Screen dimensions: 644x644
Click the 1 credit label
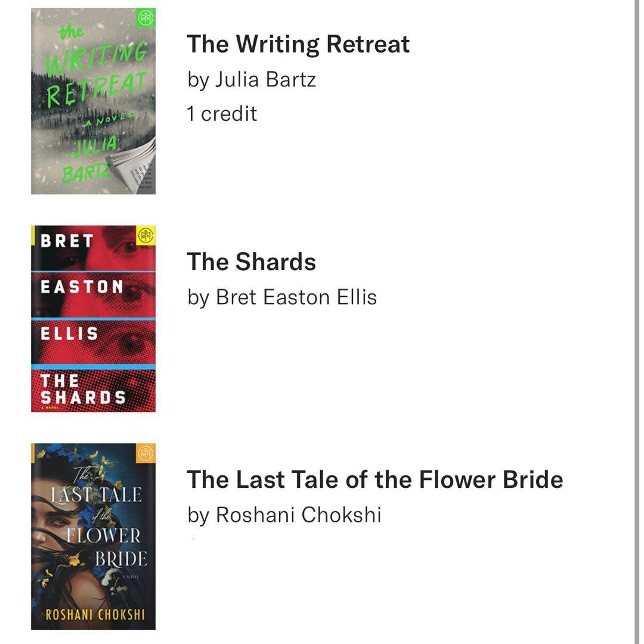tap(221, 113)
